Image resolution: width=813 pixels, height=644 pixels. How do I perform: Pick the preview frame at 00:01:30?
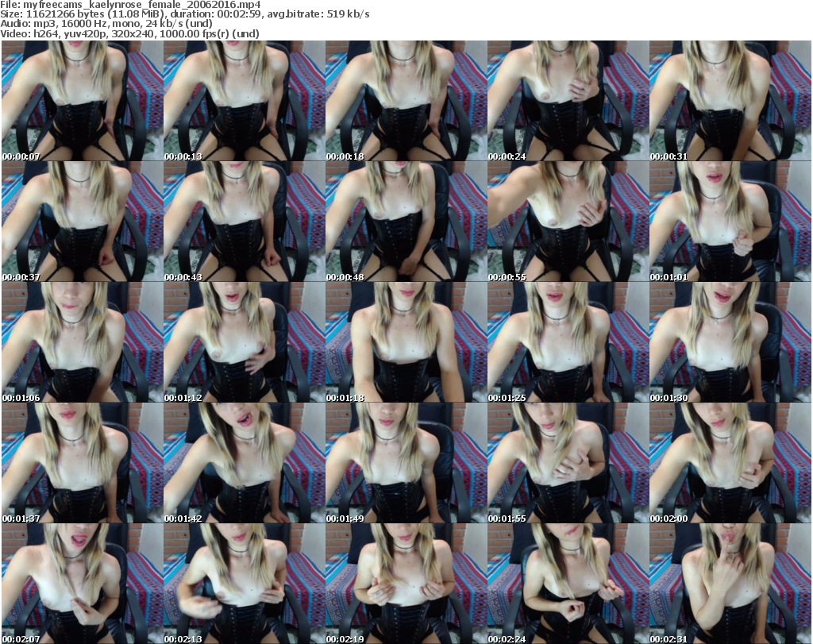point(730,342)
